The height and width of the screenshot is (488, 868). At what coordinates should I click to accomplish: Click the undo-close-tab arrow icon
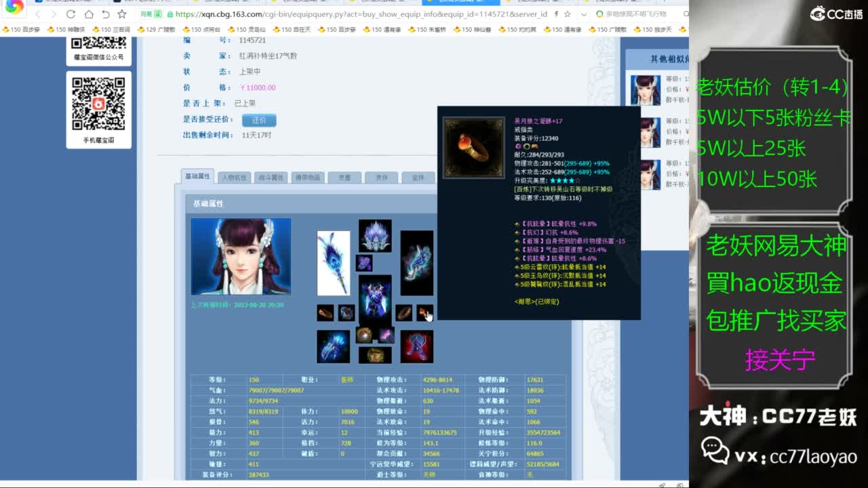105,14
